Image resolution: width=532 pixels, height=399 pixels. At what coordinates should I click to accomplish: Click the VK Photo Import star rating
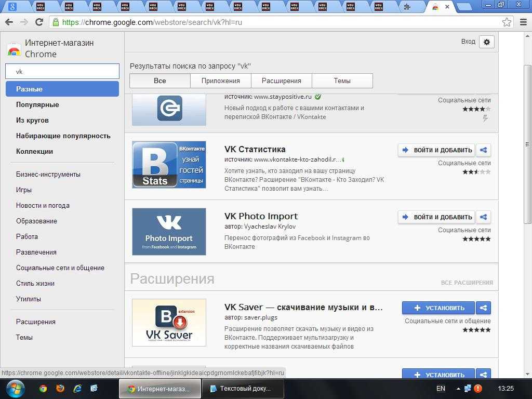pyautogui.click(x=476, y=239)
